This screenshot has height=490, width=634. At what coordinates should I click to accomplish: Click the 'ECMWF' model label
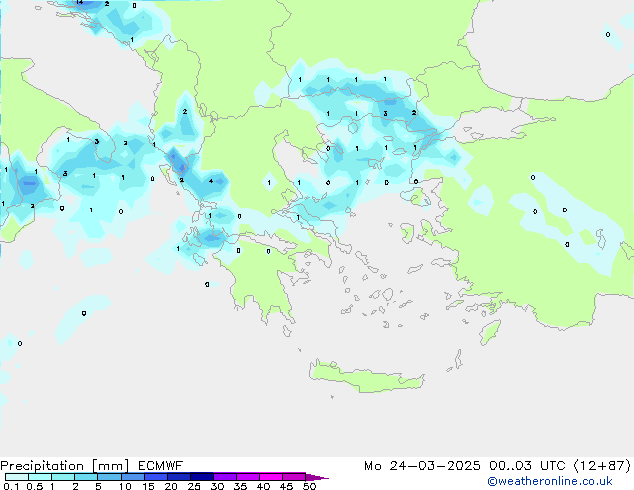161,466
